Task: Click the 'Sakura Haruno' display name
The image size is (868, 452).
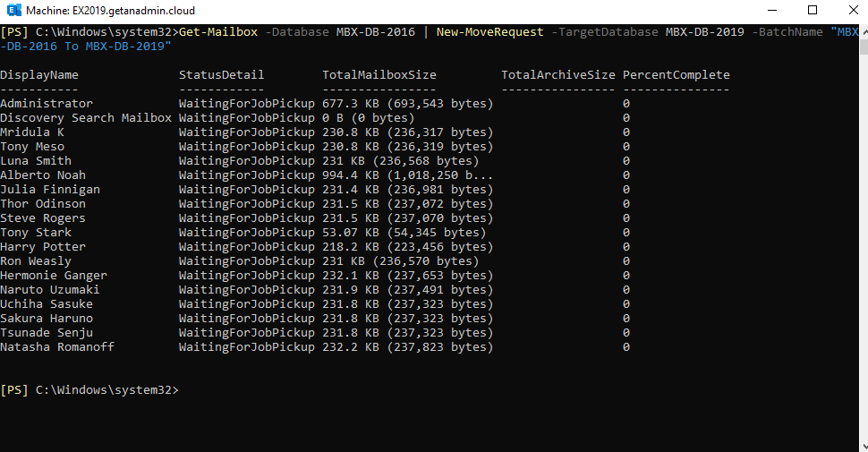Action: point(47,319)
